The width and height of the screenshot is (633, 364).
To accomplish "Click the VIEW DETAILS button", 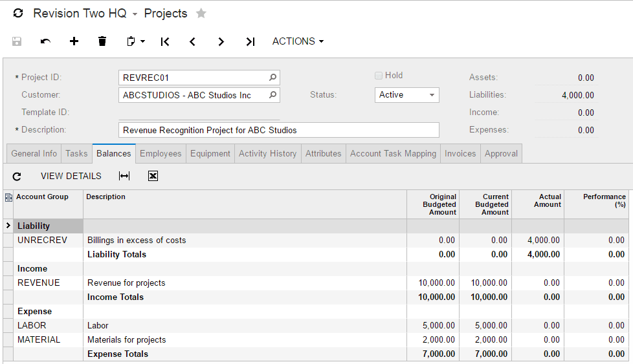I will pos(71,176).
